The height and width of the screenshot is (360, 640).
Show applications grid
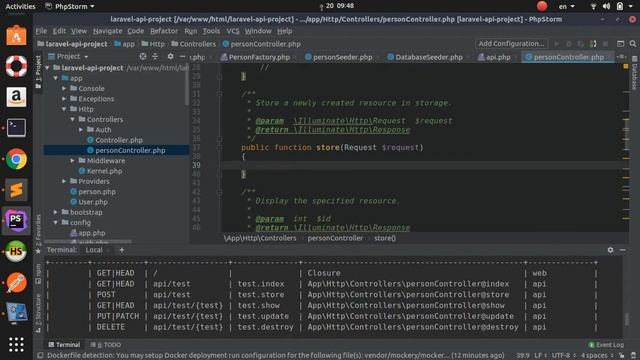[16, 344]
